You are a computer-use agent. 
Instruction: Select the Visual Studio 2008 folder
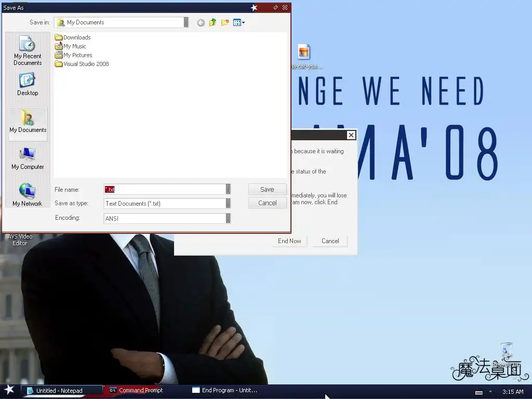pyautogui.click(x=82, y=64)
